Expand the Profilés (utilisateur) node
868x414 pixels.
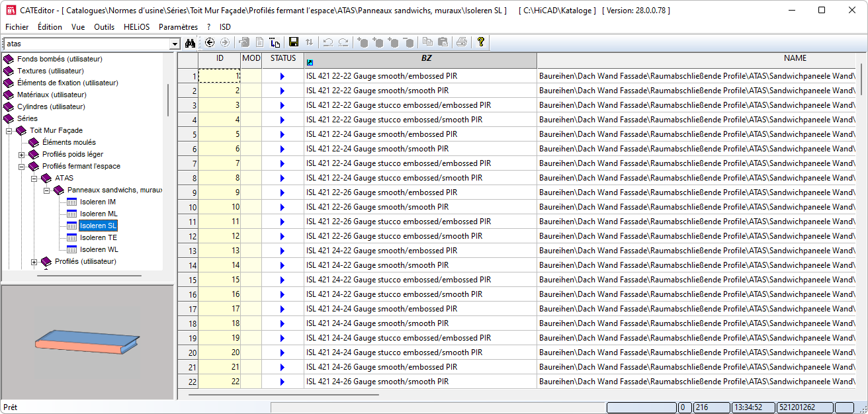[x=34, y=262]
